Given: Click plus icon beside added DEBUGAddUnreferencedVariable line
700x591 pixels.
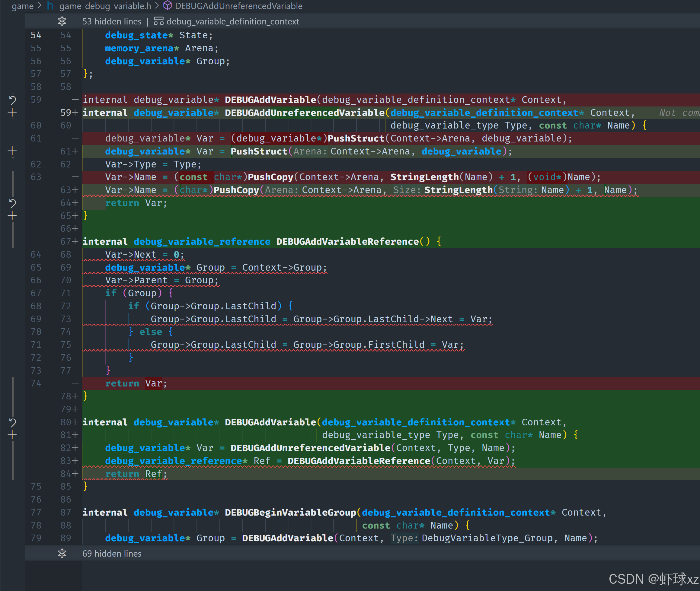Looking at the screenshot, I should coord(12,113).
